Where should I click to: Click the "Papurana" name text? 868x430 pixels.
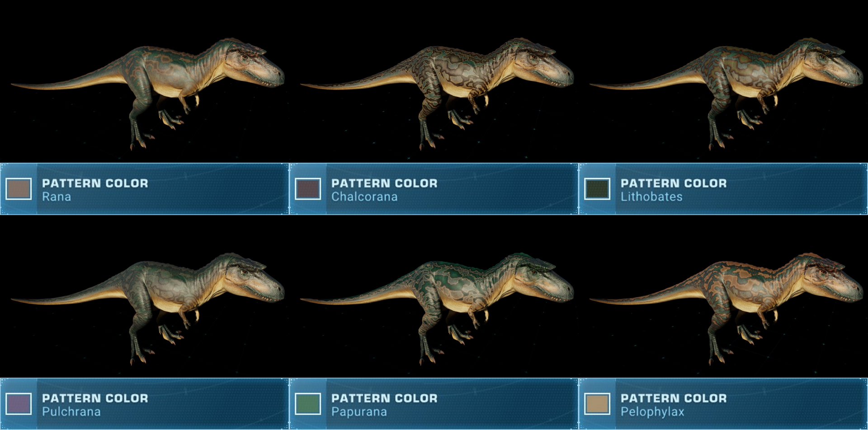tap(359, 412)
